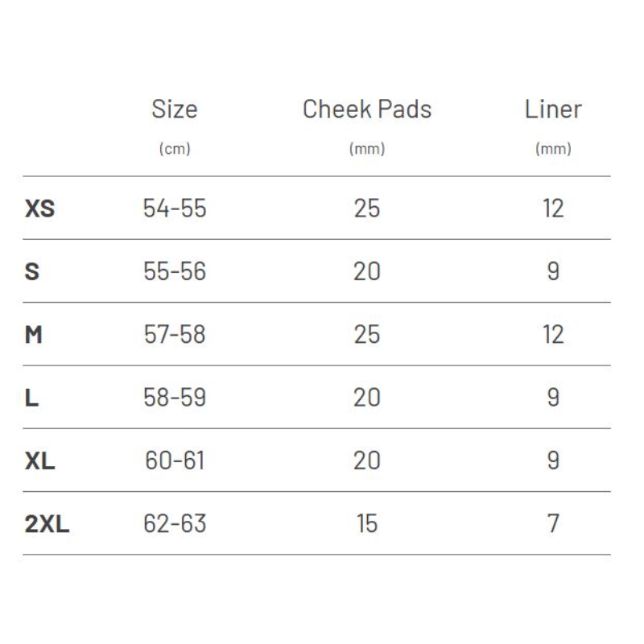Click the 55-56 size value
Screen dimensions: 644x644
tap(175, 271)
